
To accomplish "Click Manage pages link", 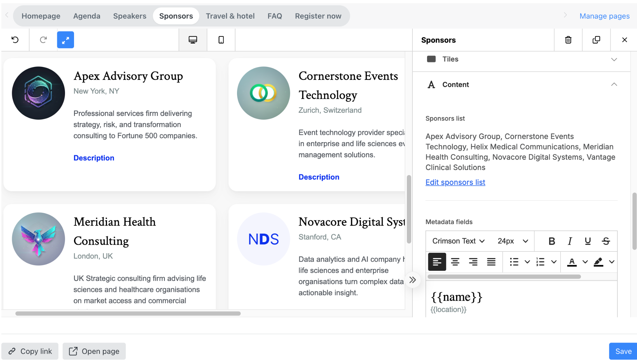I will click(x=604, y=16).
